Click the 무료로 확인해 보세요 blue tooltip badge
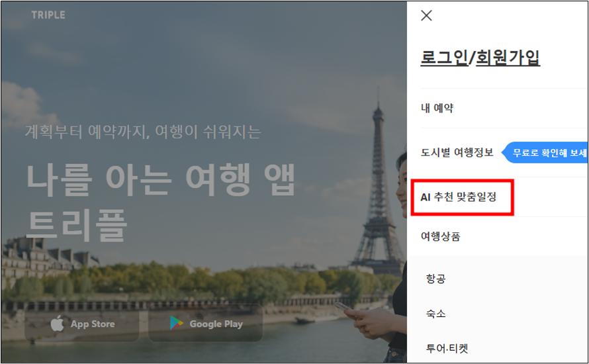 545,152
